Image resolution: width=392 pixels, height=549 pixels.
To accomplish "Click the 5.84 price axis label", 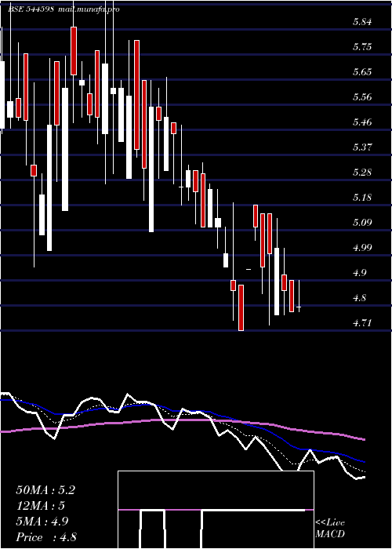I will [362, 22].
